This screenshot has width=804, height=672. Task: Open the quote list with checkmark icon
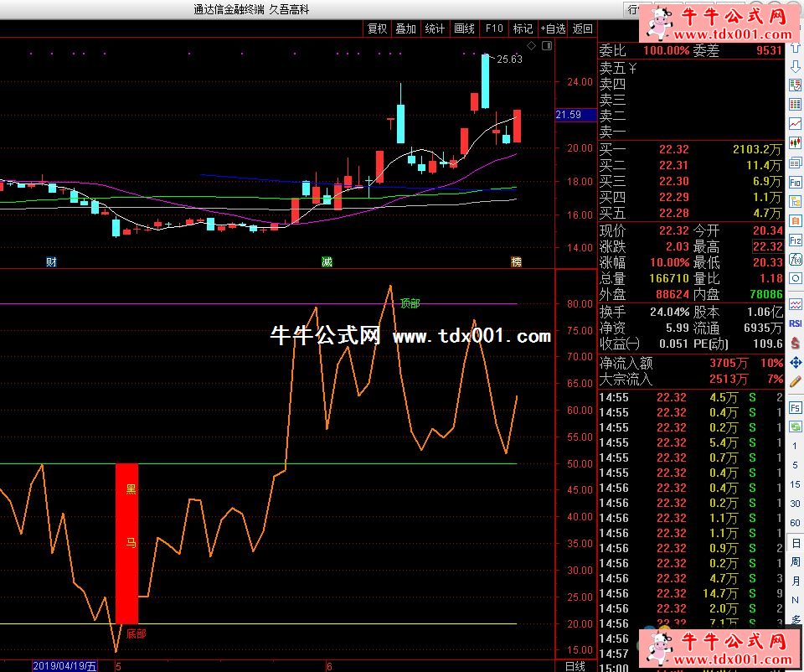point(796,85)
